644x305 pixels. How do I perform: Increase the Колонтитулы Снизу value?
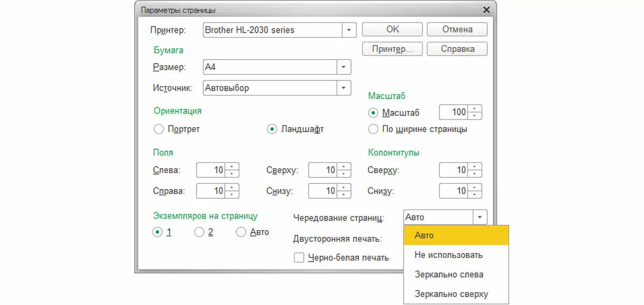click(x=475, y=187)
